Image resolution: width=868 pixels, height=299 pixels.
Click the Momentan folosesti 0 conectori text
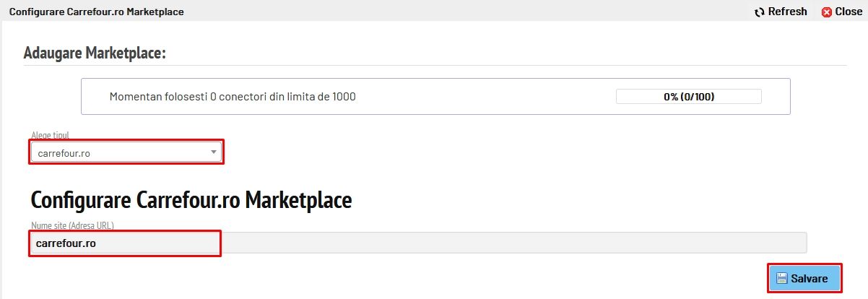[232, 97]
